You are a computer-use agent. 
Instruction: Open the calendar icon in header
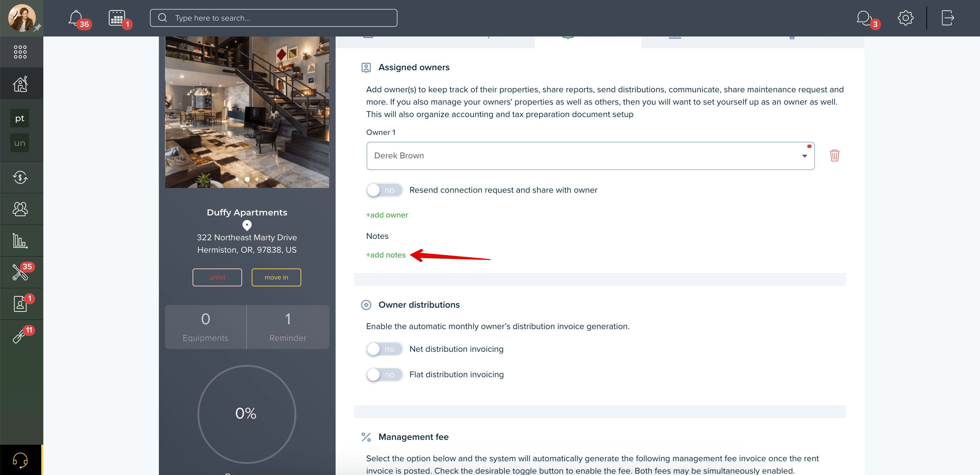tap(117, 18)
